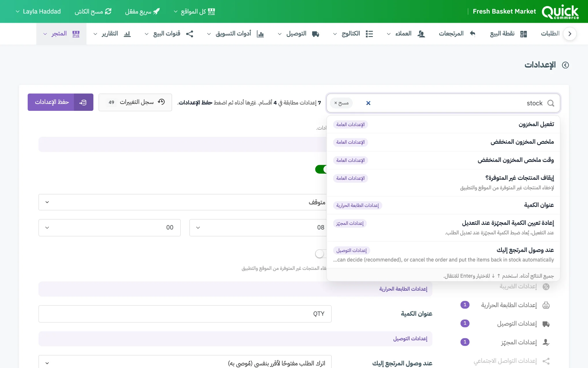
Task: Select the تفعيل المخزون search result
Action: click(443, 124)
